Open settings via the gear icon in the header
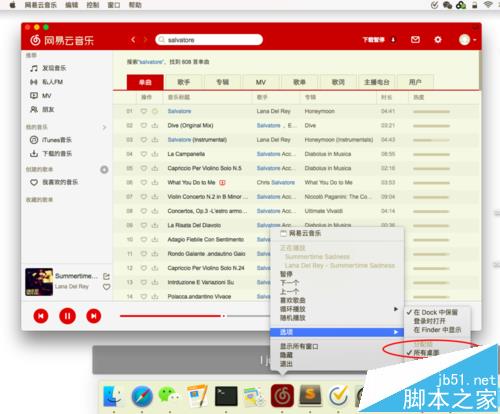This screenshot has width=500, height=414. point(438,40)
